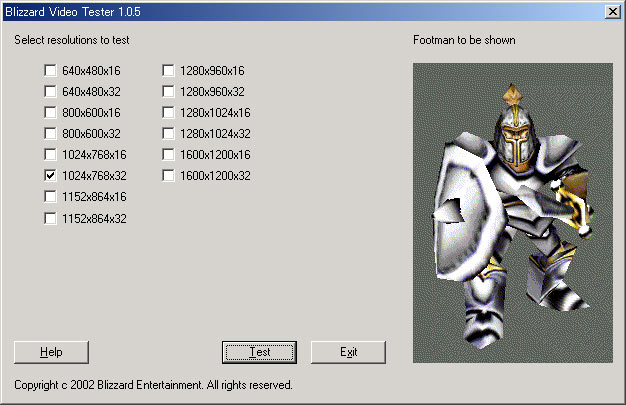Tick the 800x600x16 checkbox
The width and height of the screenshot is (626, 405).
(50, 113)
